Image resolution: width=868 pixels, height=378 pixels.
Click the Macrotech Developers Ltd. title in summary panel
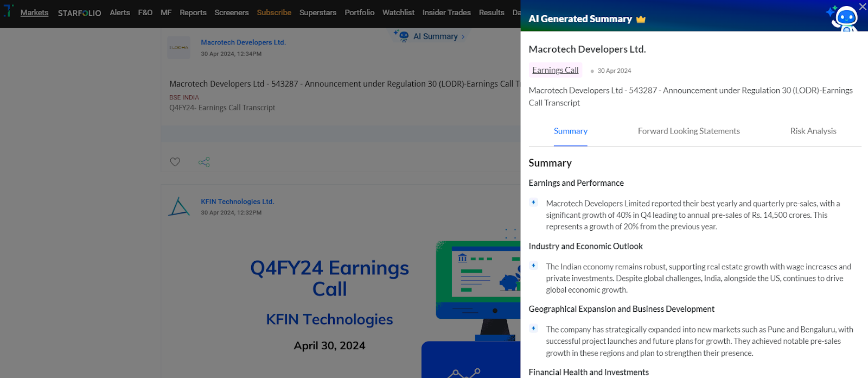588,49
